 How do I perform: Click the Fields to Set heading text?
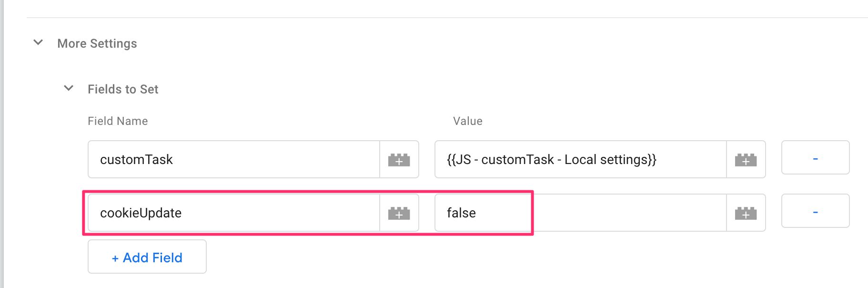tap(123, 89)
